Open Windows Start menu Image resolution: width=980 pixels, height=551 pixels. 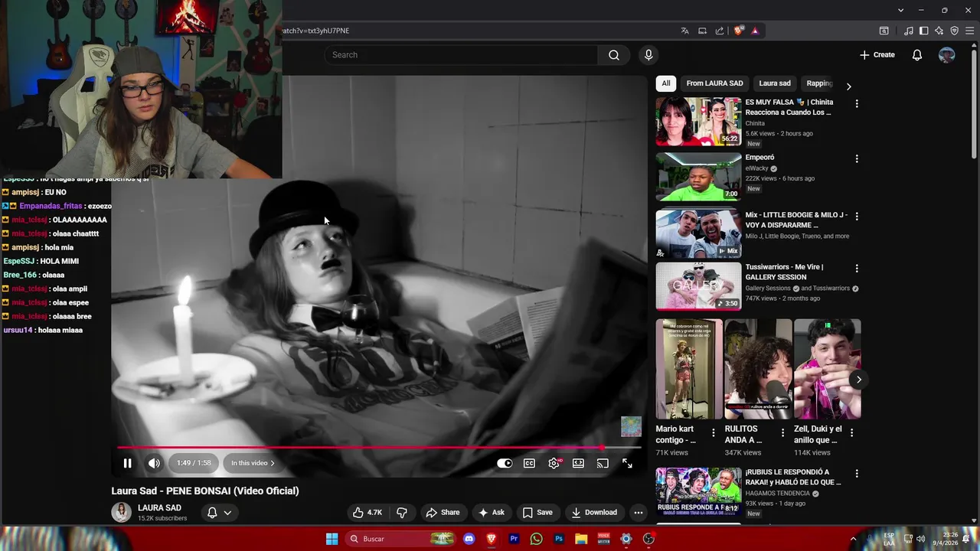click(332, 539)
